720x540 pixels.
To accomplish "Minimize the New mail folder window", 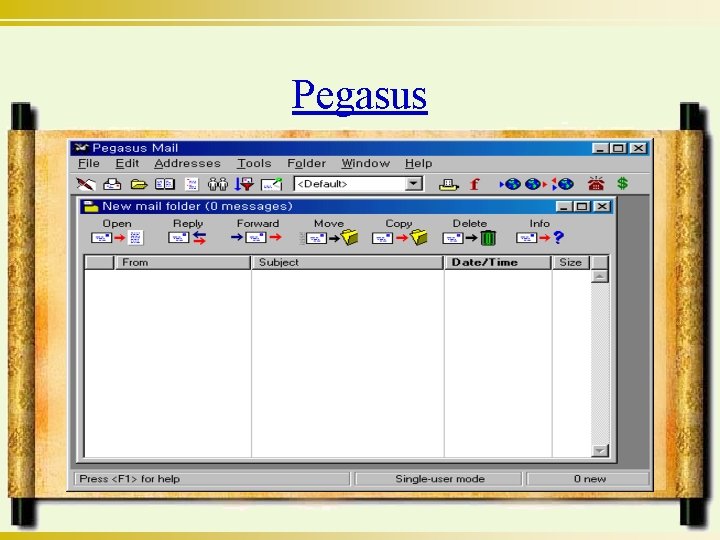I will (x=563, y=207).
